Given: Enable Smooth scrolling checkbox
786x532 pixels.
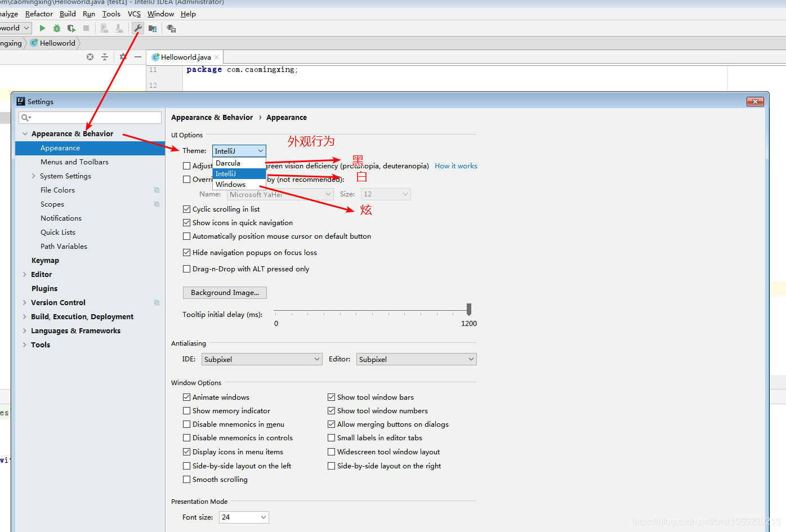Looking at the screenshot, I should click(186, 480).
